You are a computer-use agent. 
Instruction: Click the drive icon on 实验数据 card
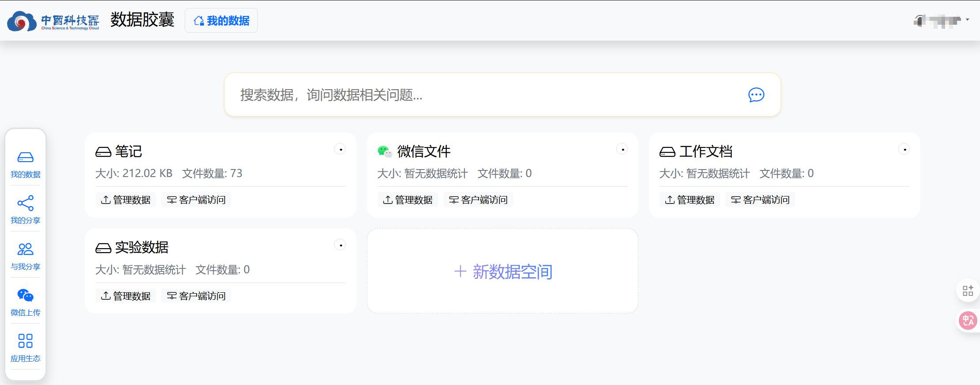click(103, 248)
